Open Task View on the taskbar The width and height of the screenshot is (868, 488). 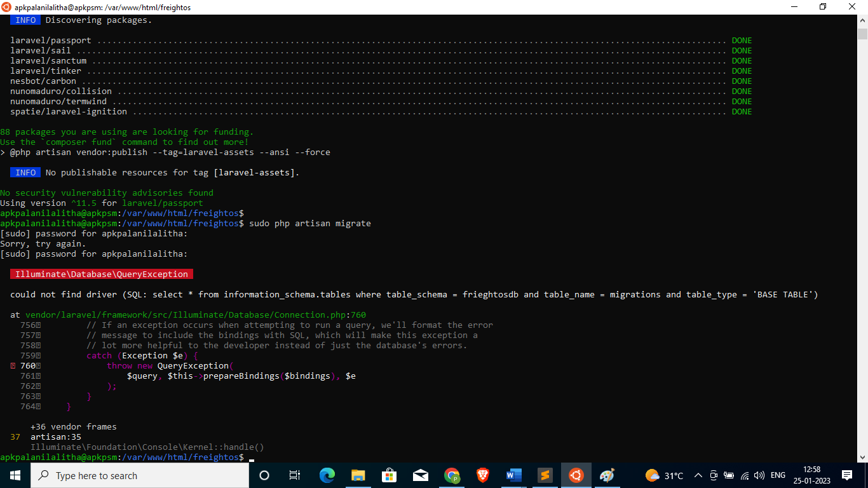(295, 475)
